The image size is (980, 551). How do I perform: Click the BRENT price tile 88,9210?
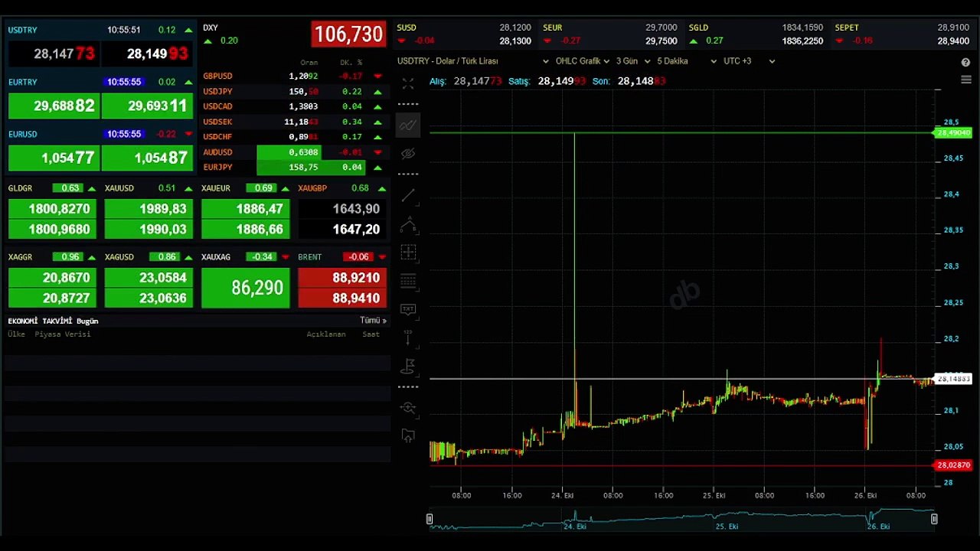342,278
